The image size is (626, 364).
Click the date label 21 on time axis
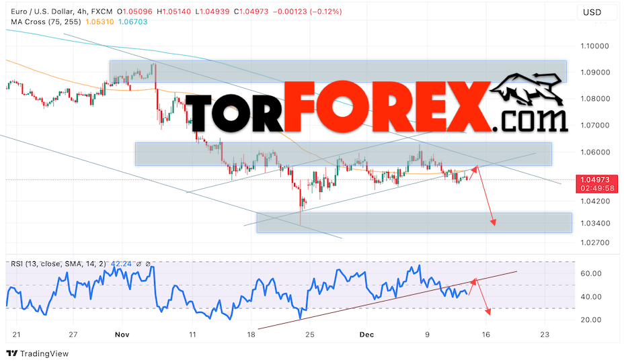pyautogui.click(x=16, y=334)
